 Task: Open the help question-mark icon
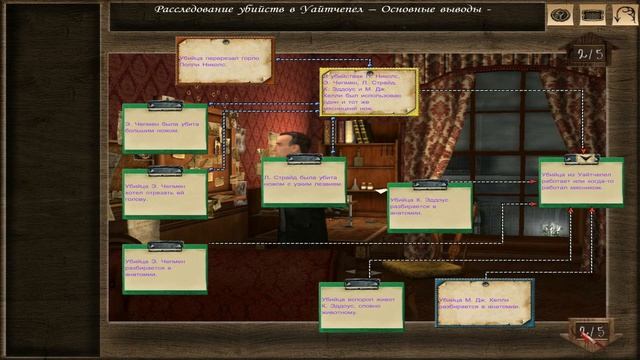[559, 15]
